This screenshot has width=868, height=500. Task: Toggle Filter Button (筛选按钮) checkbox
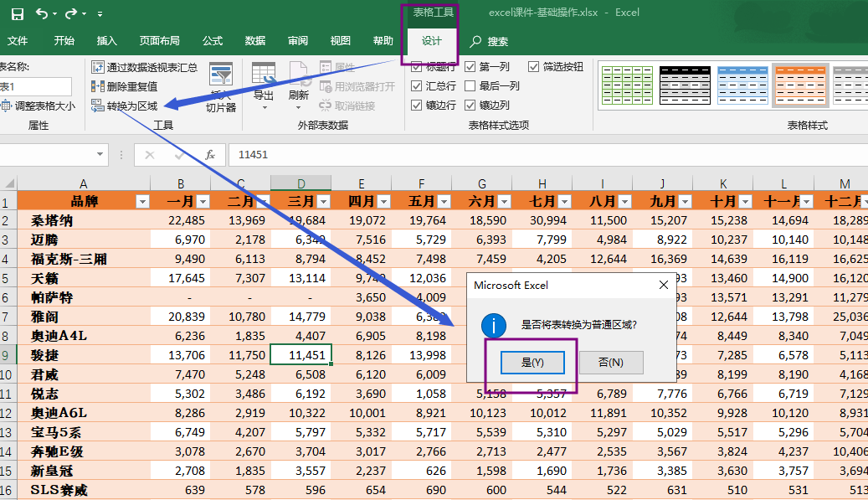(534, 67)
